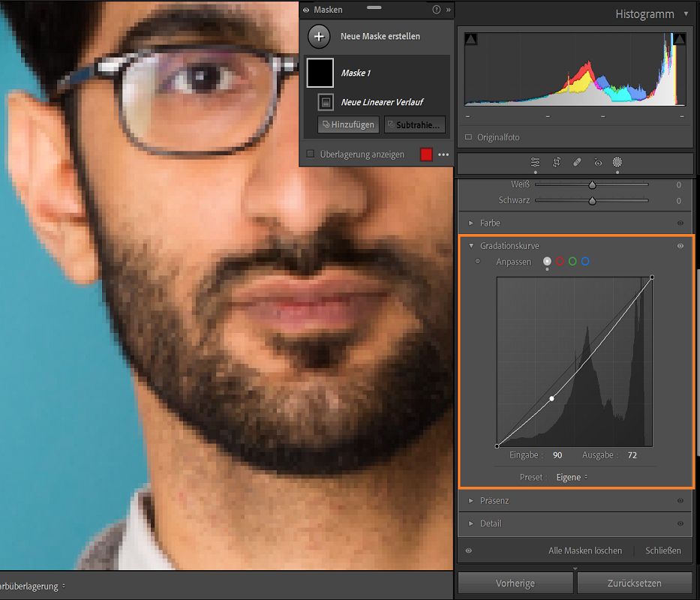The width and height of the screenshot is (700, 600).
Task: Click the shadow clipping triangle in histogram
Action: pos(470,39)
